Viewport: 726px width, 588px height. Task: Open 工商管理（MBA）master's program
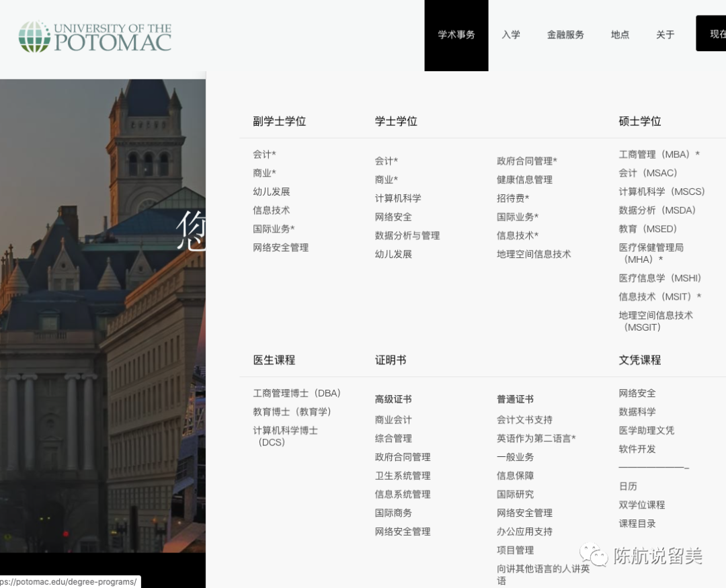coord(659,155)
